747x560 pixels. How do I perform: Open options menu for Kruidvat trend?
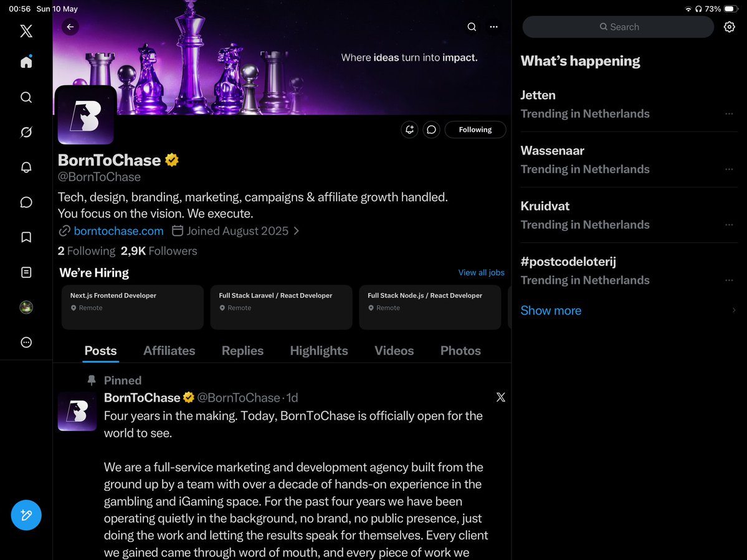[729, 225]
